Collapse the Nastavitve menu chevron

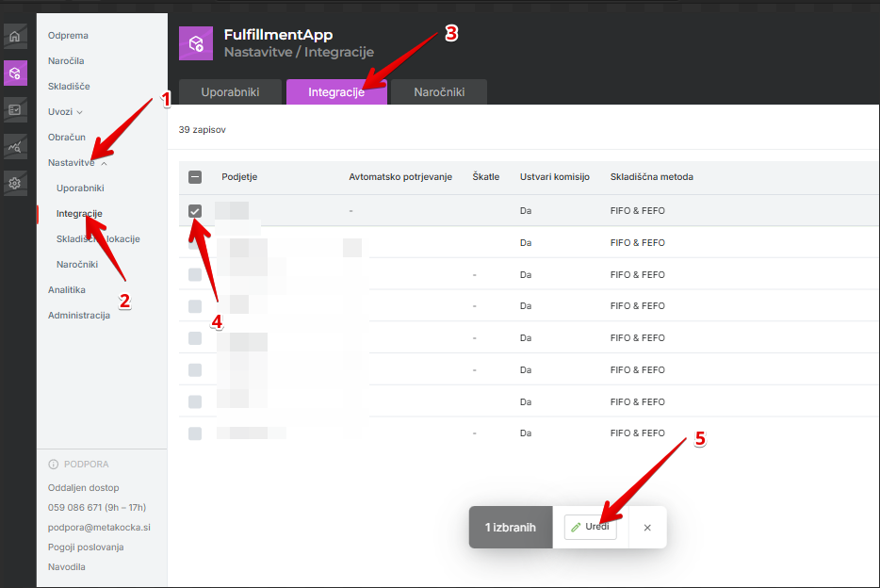[104, 163]
